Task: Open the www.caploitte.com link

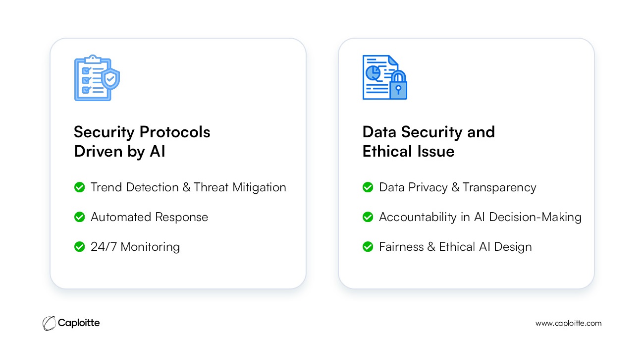Action: (568, 323)
